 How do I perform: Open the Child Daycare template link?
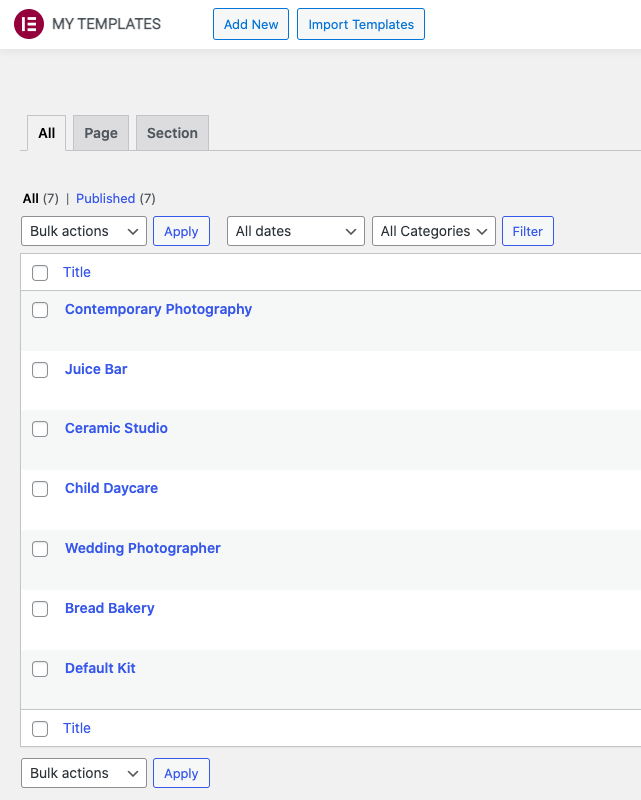click(x=111, y=488)
